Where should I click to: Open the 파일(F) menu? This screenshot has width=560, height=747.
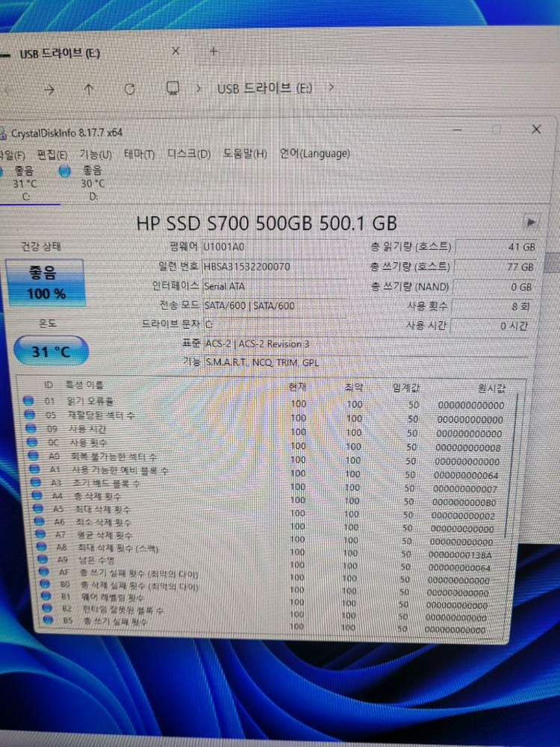[x=13, y=155]
